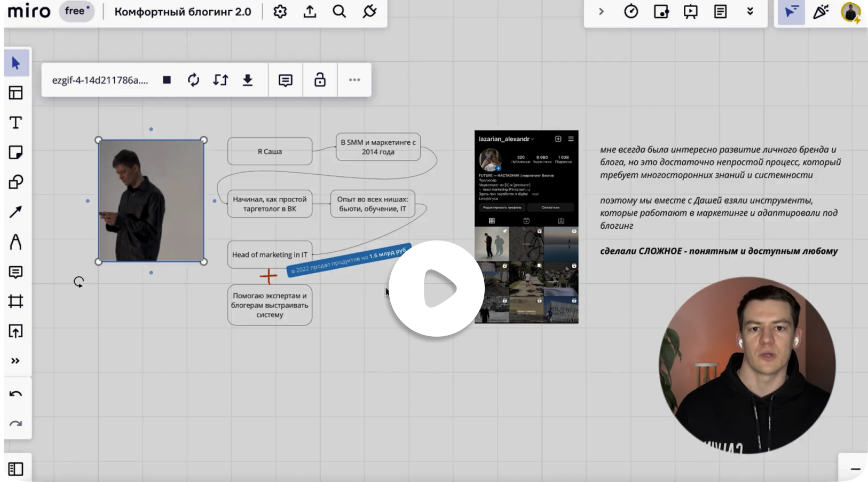Screen dimensions: 868x482
Task: Click the Head of marketing in IT node
Action: [270, 255]
